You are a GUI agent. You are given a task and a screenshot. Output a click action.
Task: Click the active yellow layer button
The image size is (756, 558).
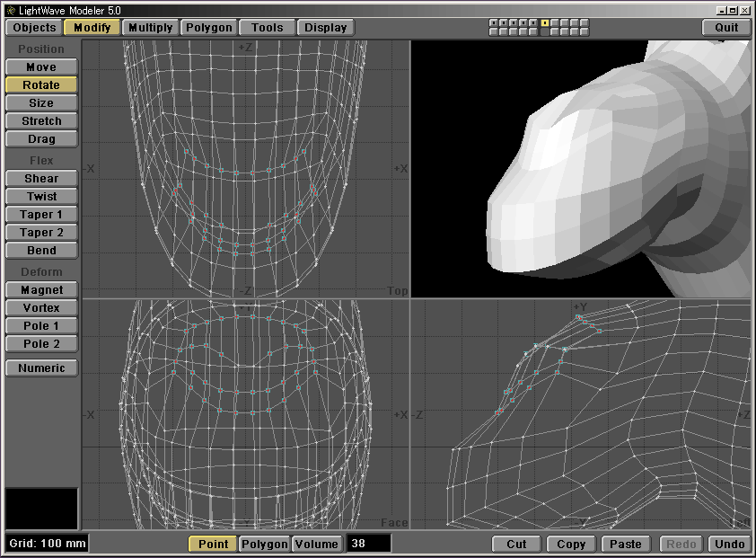[544, 22]
